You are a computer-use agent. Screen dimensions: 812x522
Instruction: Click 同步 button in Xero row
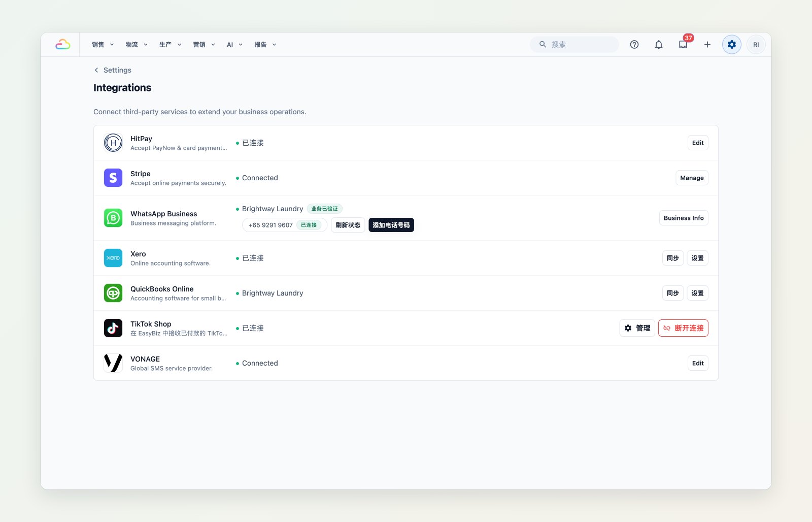point(673,258)
